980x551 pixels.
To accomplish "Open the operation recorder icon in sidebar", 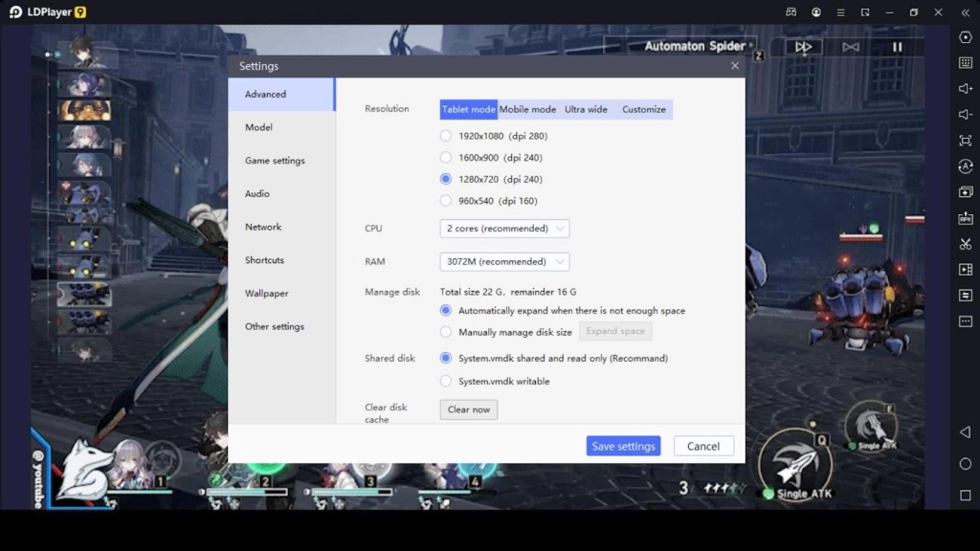I will (965, 166).
